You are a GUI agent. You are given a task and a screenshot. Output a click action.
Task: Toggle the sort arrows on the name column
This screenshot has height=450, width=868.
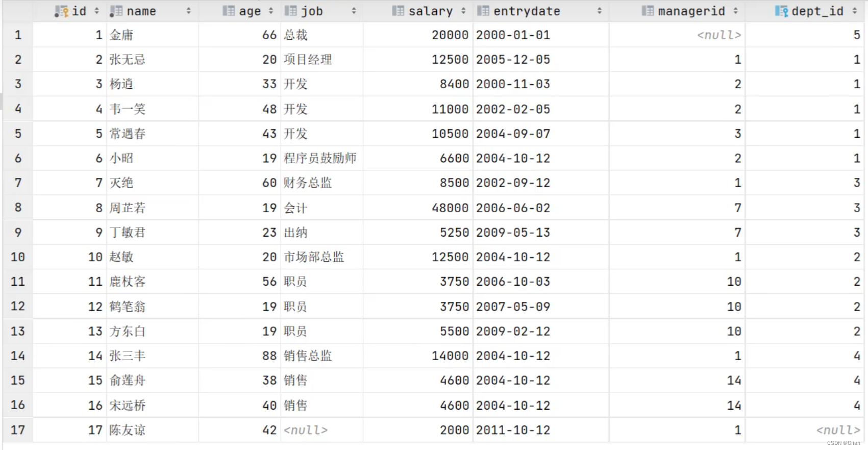188,11
